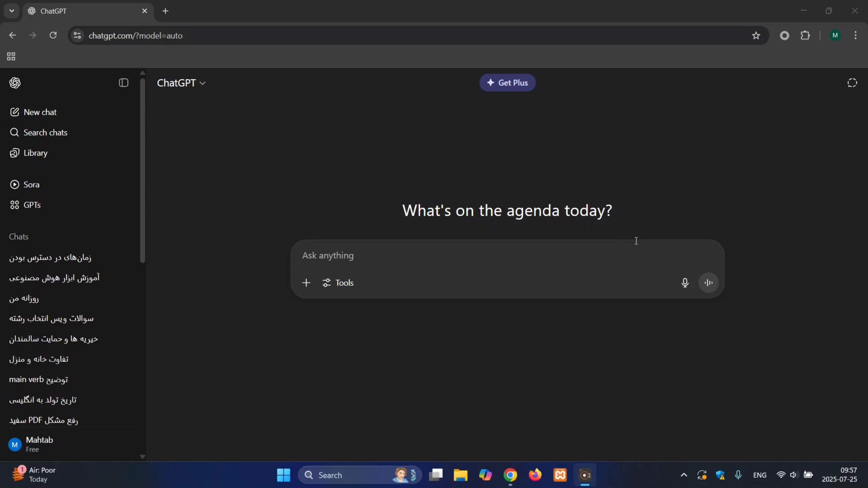Open chat 'توضیح main verb'
Screen dimensions: 868x488
pyautogui.click(x=38, y=380)
